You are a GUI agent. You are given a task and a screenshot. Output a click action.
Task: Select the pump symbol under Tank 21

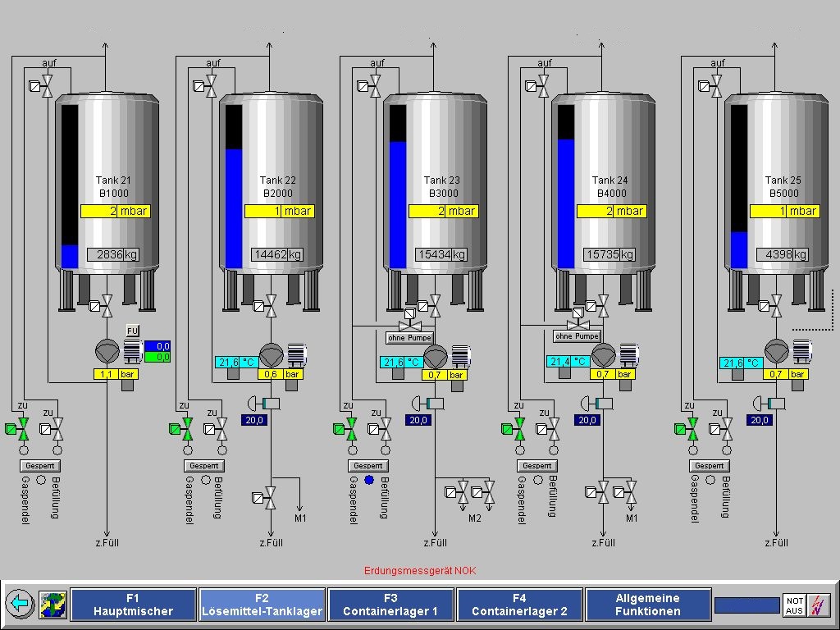tap(107, 353)
